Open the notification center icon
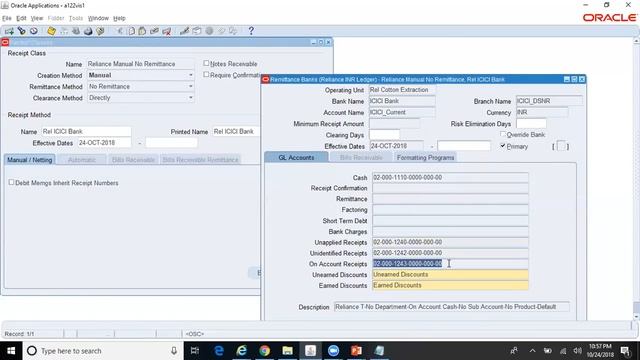The height and width of the screenshot is (360, 640). point(625,351)
